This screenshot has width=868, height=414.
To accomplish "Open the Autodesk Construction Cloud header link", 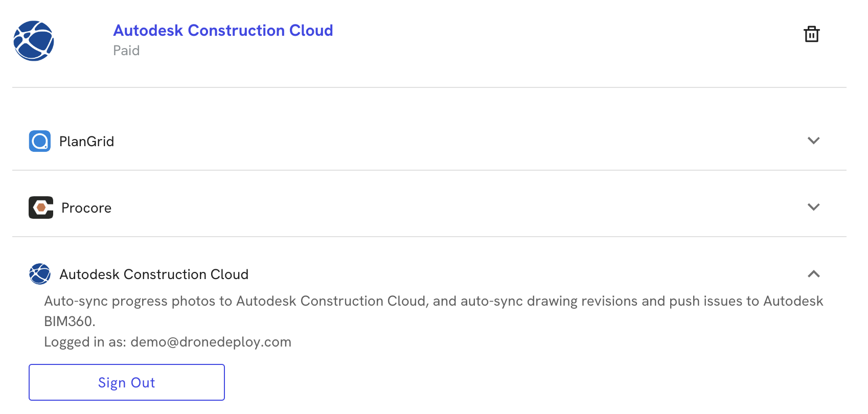I will click(223, 31).
